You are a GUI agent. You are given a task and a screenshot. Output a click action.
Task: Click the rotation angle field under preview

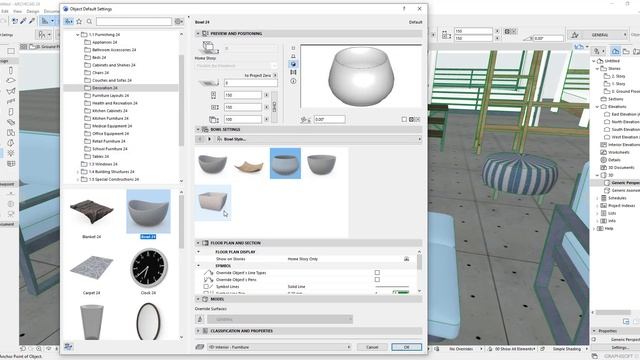coord(329,119)
